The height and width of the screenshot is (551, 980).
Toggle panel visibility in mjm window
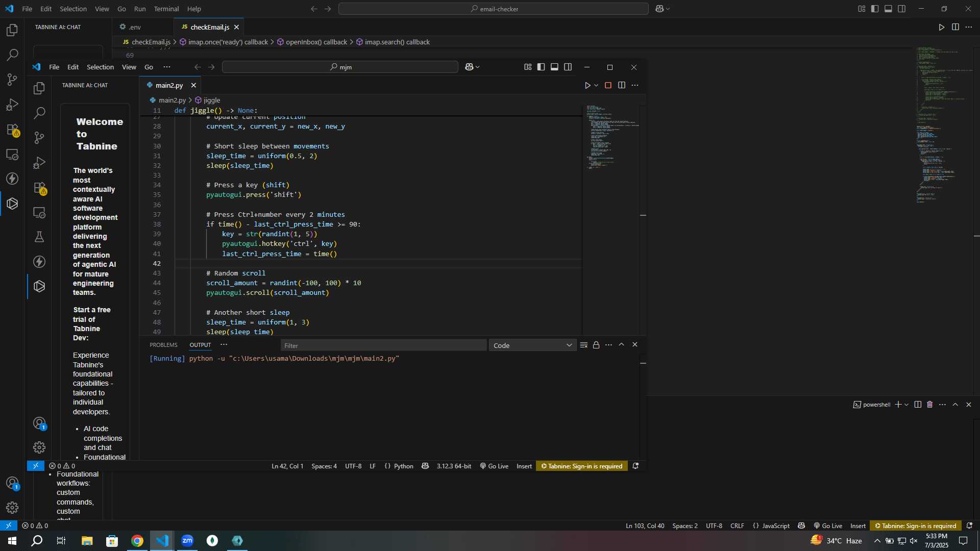[x=554, y=67]
